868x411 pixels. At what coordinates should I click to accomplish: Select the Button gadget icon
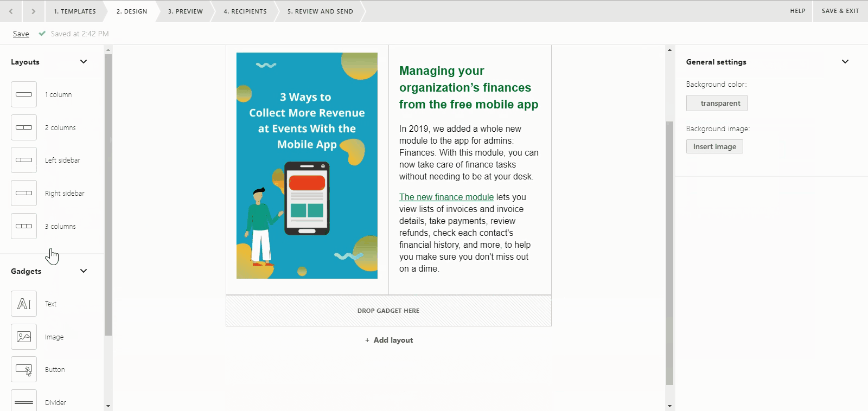tap(24, 369)
